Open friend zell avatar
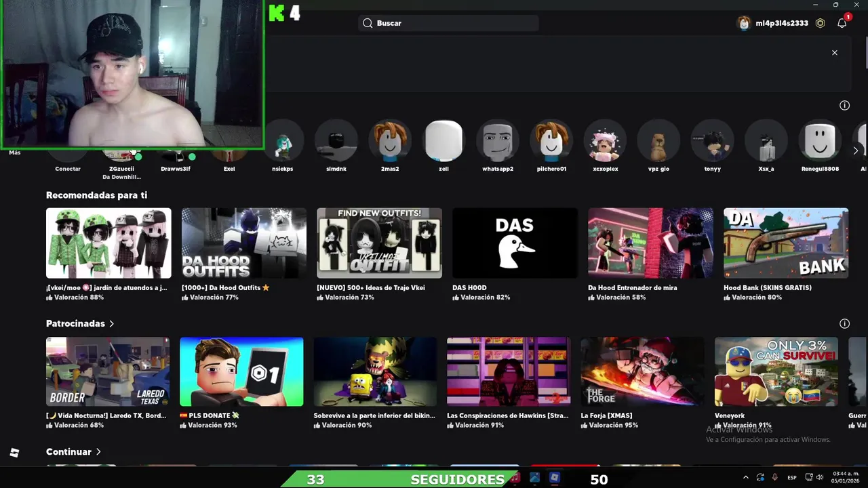Viewport: 868px width, 488px height. click(x=443, y=141)
